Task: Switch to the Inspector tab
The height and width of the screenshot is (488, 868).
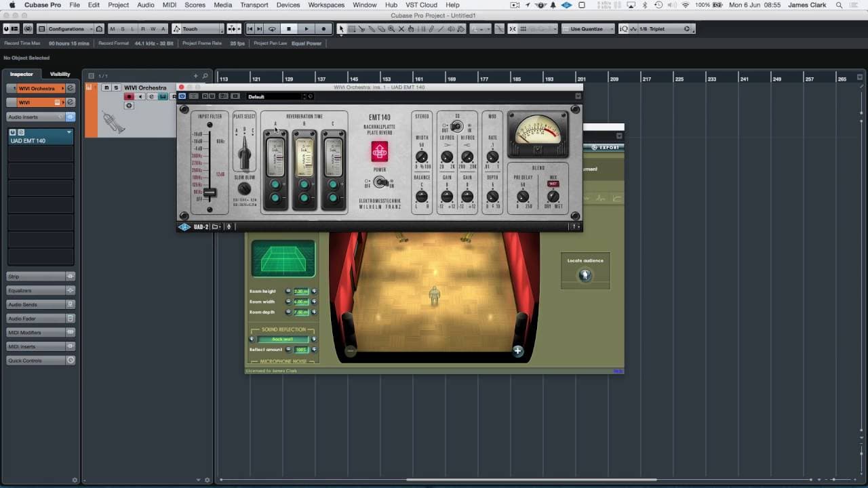Action: 22,74
